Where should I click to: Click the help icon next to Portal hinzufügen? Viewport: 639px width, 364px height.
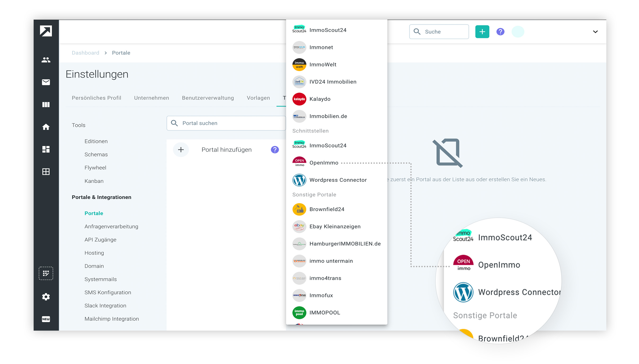[x=275, y=150]
